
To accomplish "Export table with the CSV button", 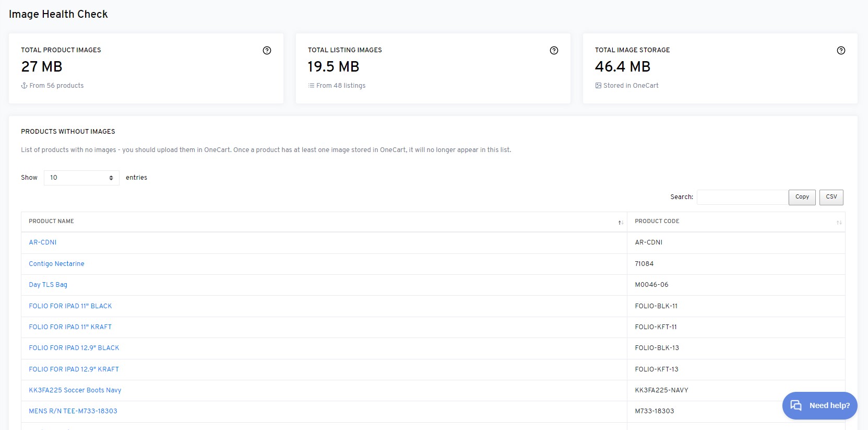I will [x=831, y=197].
